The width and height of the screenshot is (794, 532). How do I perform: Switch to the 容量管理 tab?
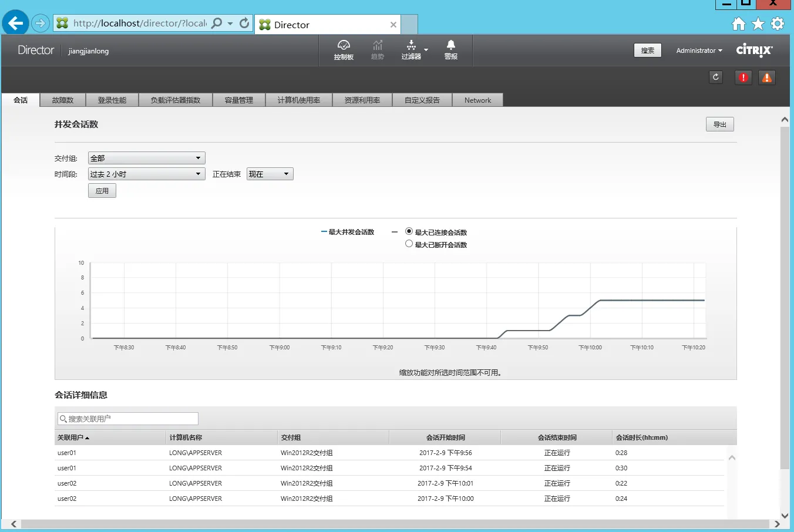239,100
